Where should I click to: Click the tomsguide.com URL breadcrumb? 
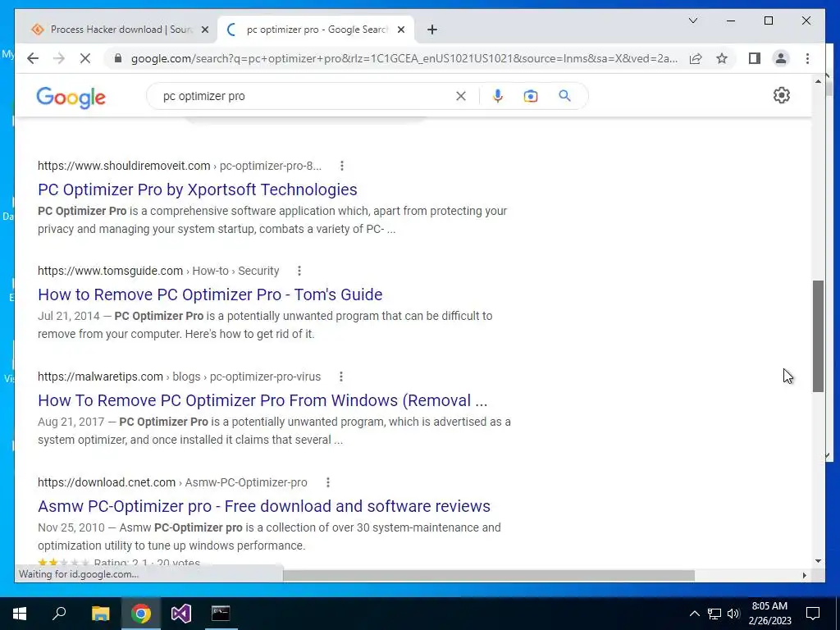coord(158,271)
